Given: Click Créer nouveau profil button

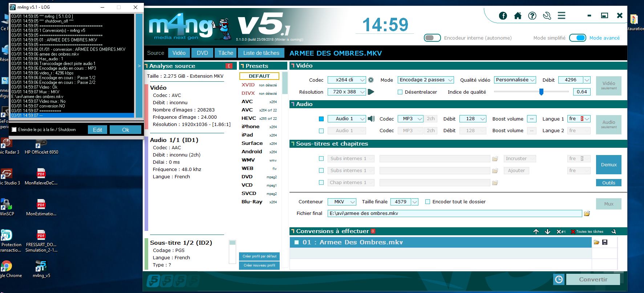Looking at the screenshot, I should (x=259, y=265).
